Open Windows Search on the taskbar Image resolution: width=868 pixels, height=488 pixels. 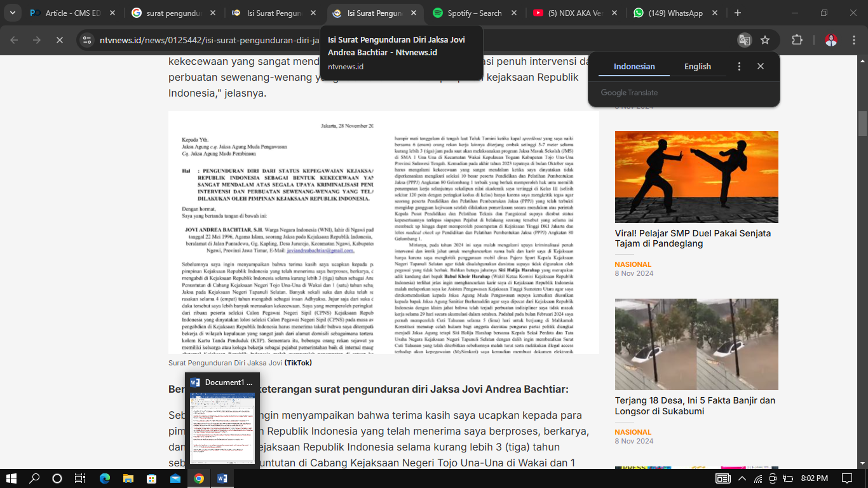pyautogui.click(x=34, y=479)
